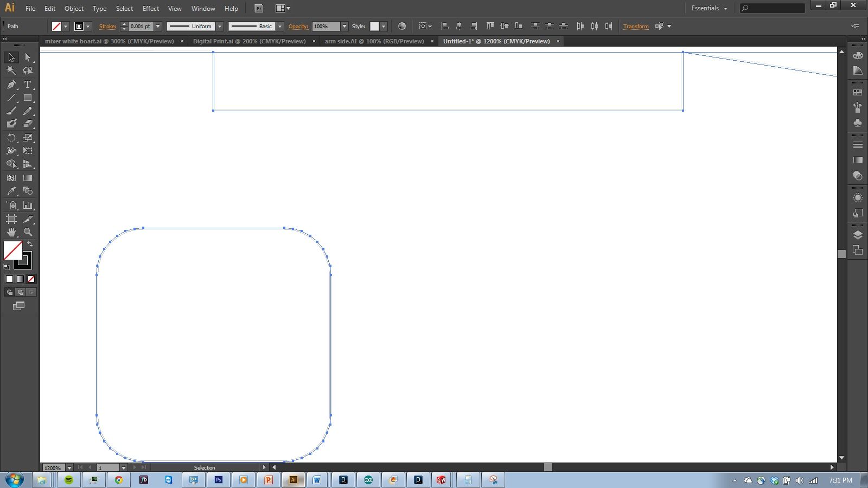Open the stroke weight dropdown

[158, 26]
